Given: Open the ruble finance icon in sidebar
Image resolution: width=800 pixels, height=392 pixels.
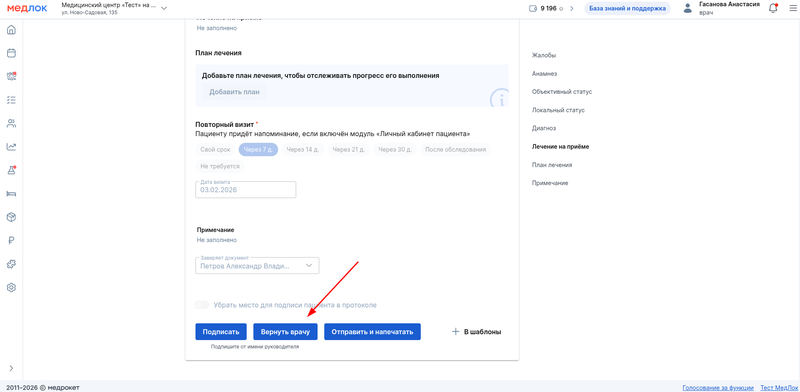Looking at the screenshot, I should pos(11,240).
